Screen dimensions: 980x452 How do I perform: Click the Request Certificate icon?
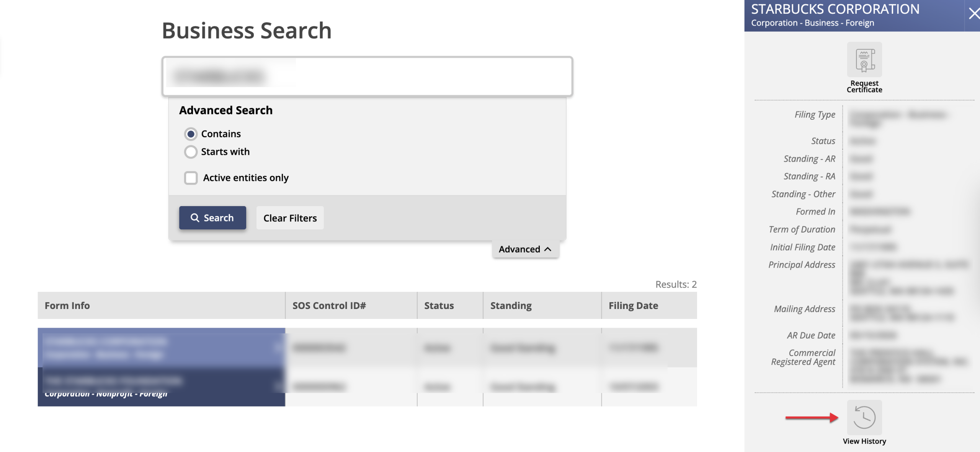click(x=864, y=60)
